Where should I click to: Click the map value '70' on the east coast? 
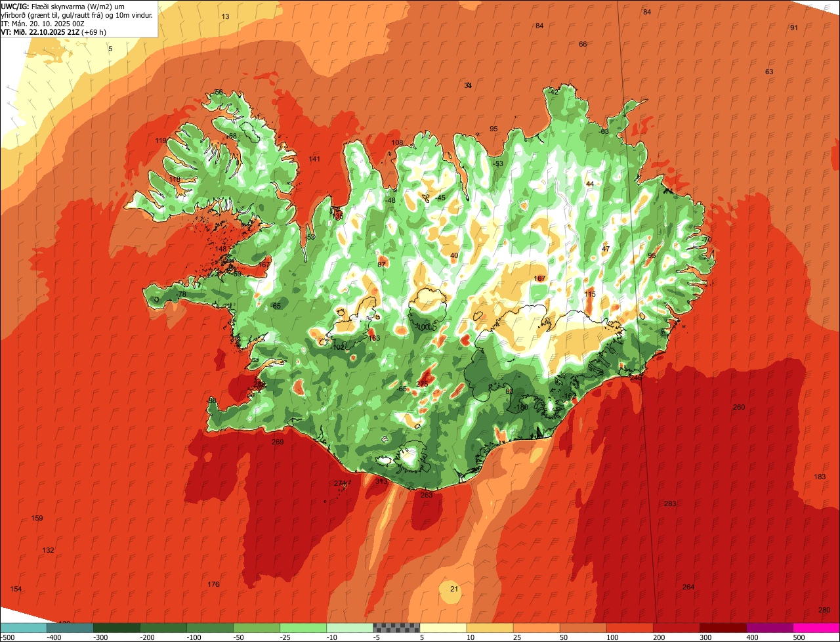[x=707, y=240]
